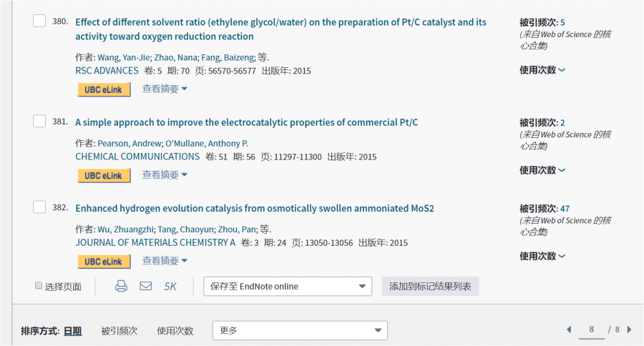Sort results by 使用次数
The height and width of the screenshot is (346, 644).
point(175,330)
